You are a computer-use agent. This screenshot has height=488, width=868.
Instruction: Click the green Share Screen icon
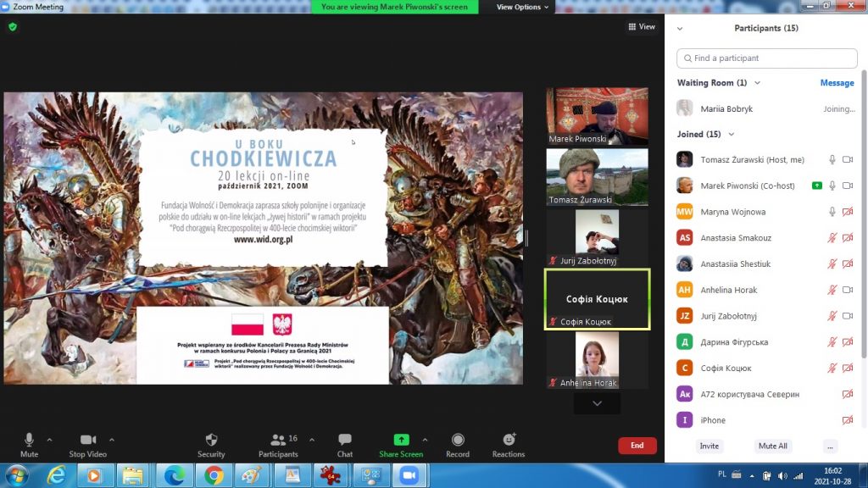coord(401,440)
